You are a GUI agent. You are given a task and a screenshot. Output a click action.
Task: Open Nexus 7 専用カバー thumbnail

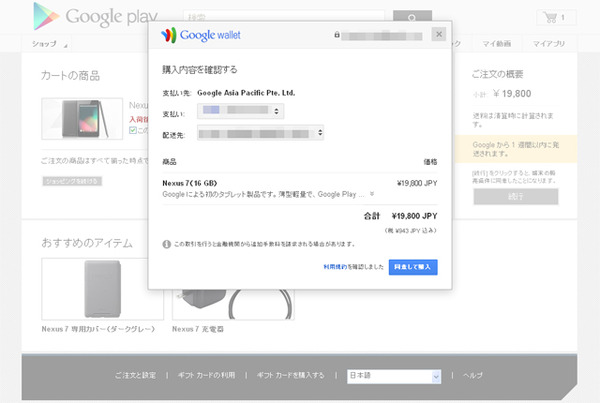coord(102,289)
